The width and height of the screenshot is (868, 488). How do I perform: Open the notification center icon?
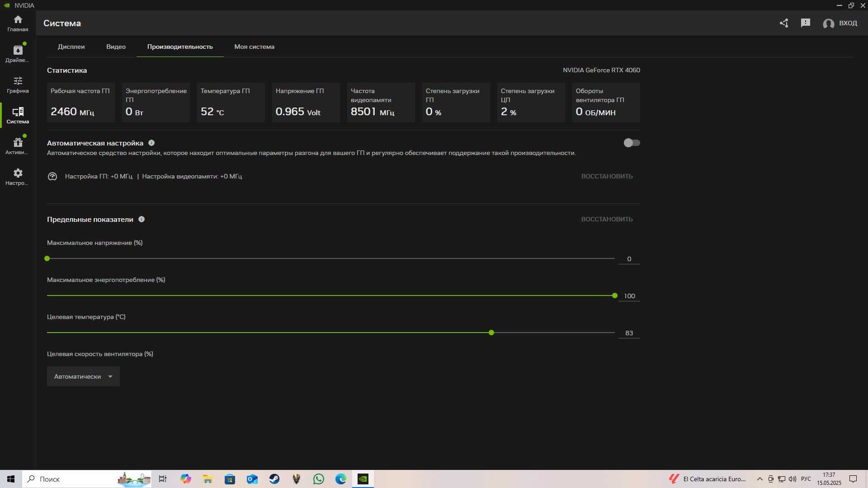(853, 479)
